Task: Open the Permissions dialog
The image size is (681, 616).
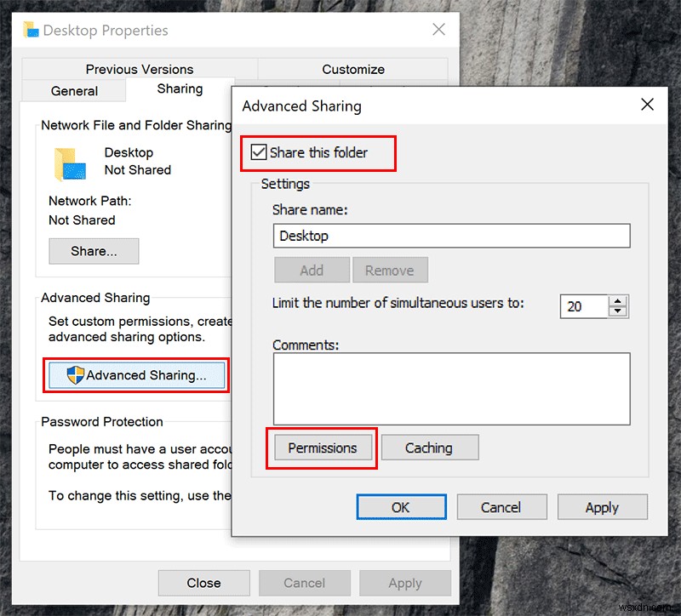Action: tap(321, 447)
